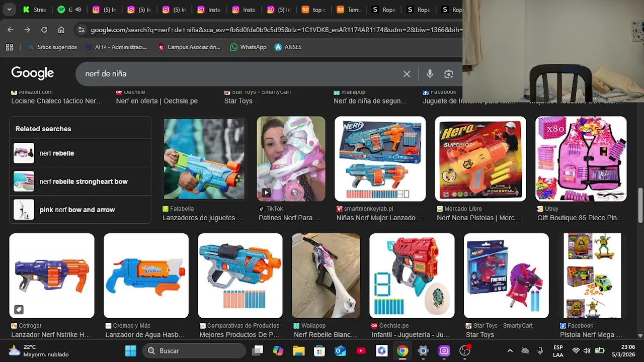Open the AFIP - Administraci... bookmark
644x362 pixels.
116,47
